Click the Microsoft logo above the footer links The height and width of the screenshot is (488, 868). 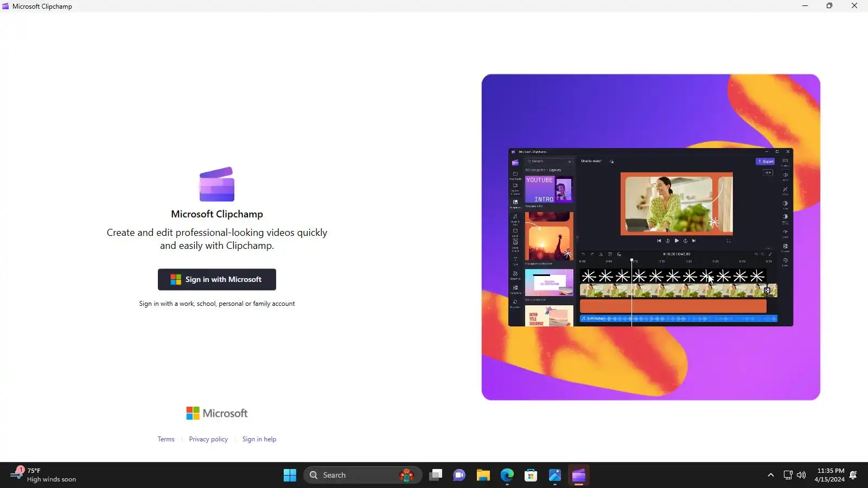(217, 413)
